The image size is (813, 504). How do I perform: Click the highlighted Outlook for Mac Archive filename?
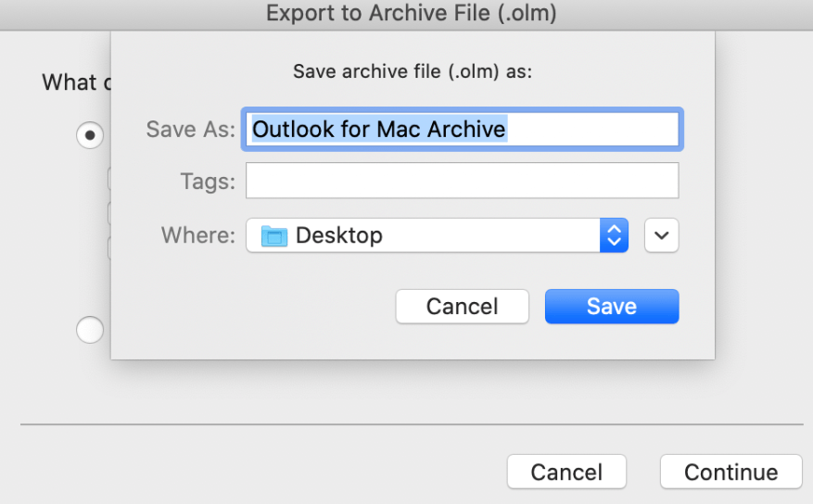click(x=379, y=129)
